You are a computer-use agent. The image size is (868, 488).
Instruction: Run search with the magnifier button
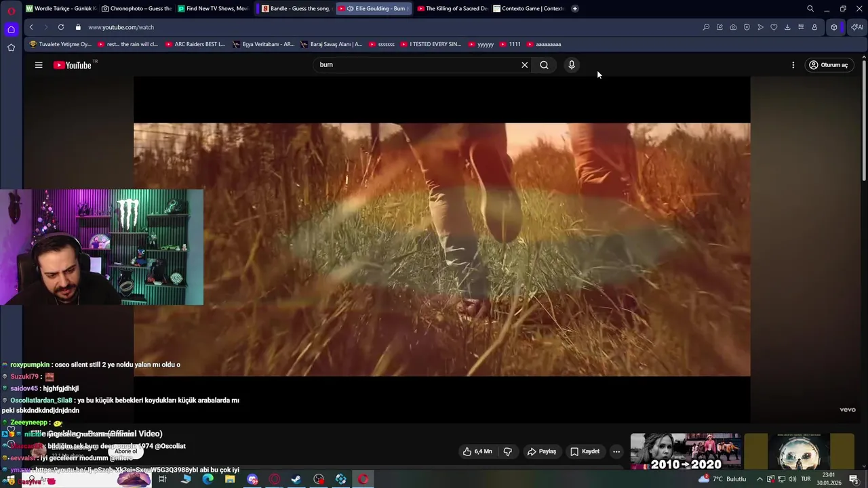[x=544, y=65]
